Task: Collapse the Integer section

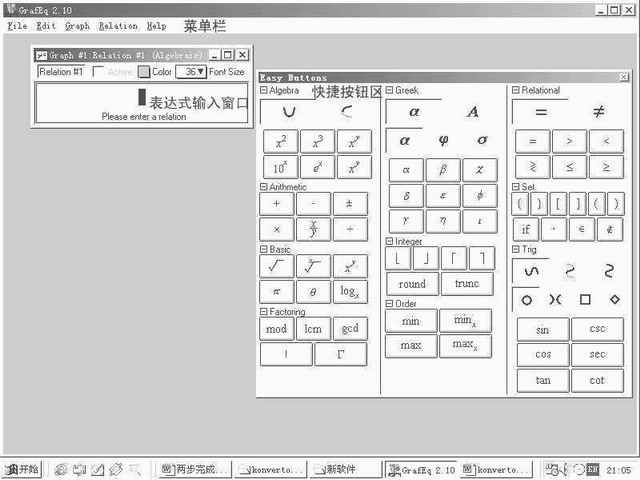Action: [x=389, y=241]
